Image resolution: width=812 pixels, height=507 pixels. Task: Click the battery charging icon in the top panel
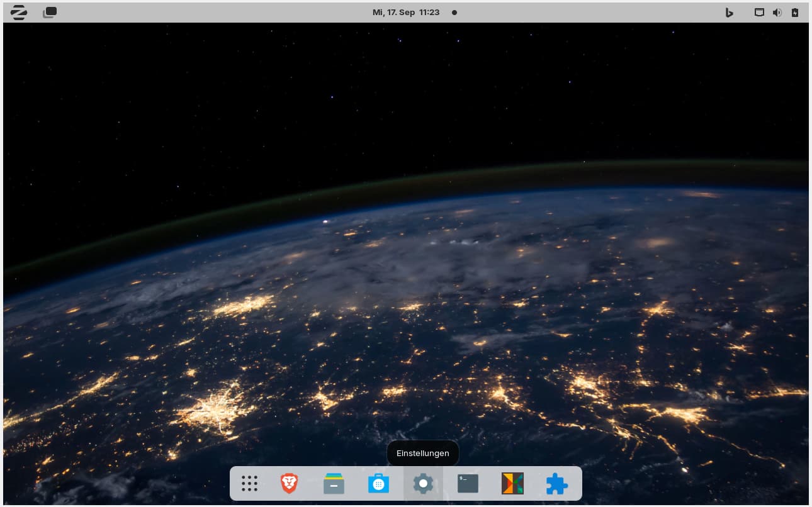click(x=795, y=13)
